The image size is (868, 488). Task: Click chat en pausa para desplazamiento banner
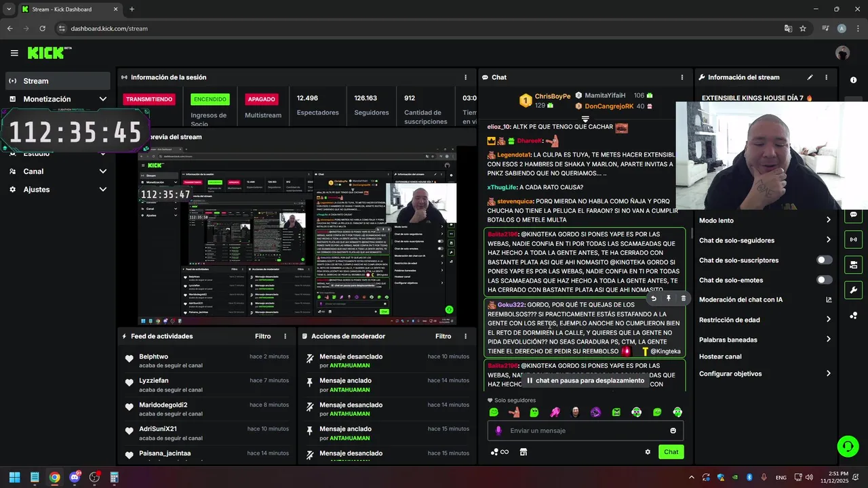point(585,381)
